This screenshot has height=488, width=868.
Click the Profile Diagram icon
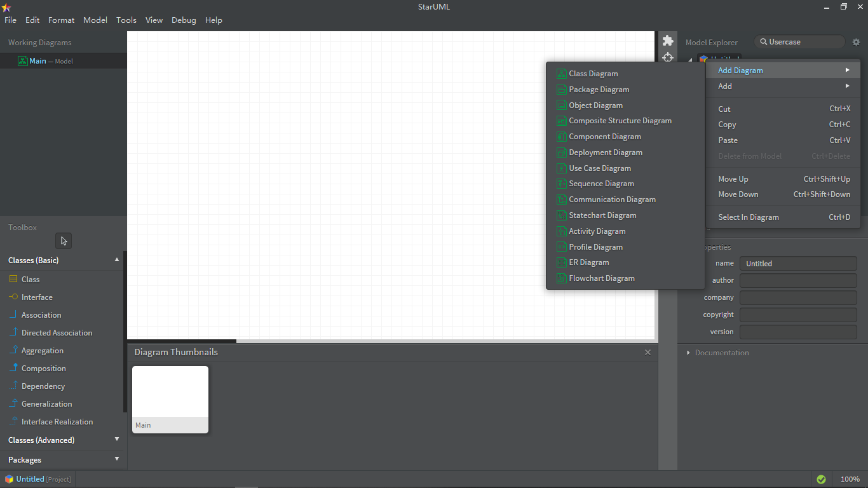point(561,247)
